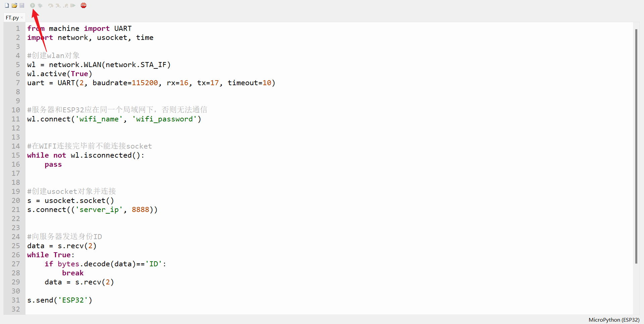The height and width of the screenshot is (324, 644).
Task: Select the FT.py editor tab
Action: [x=12, y=18]
